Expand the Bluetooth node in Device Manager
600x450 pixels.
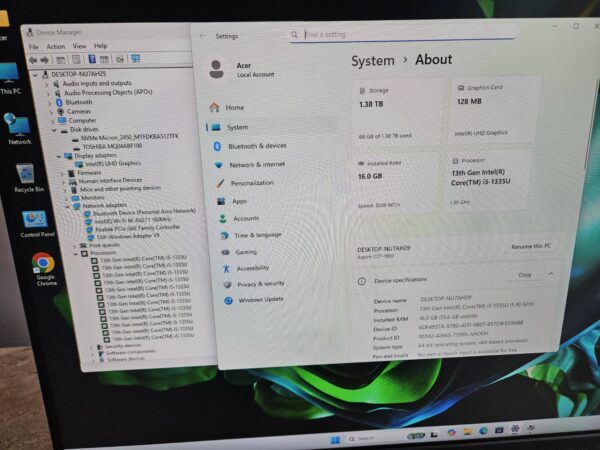coord(50,103)
